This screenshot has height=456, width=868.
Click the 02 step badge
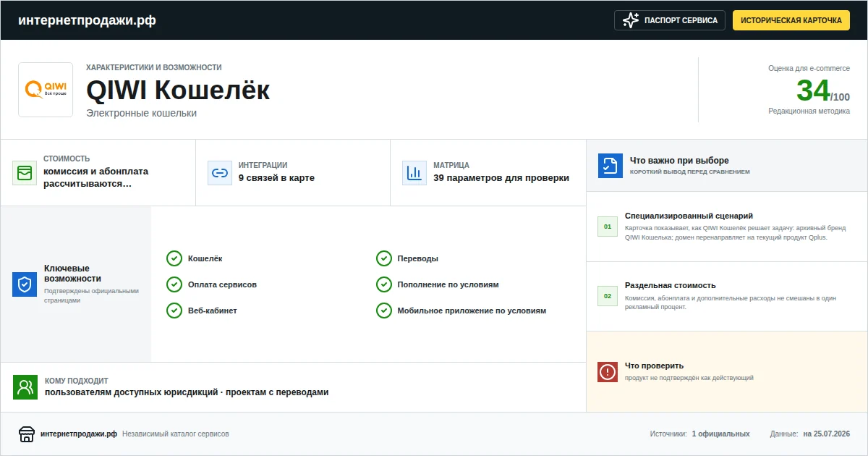[608, 296]
